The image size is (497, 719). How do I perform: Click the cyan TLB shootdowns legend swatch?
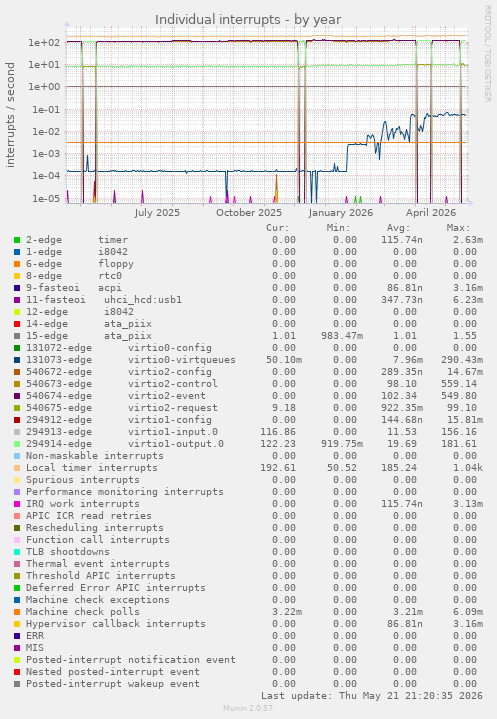[x=17, y=552]
